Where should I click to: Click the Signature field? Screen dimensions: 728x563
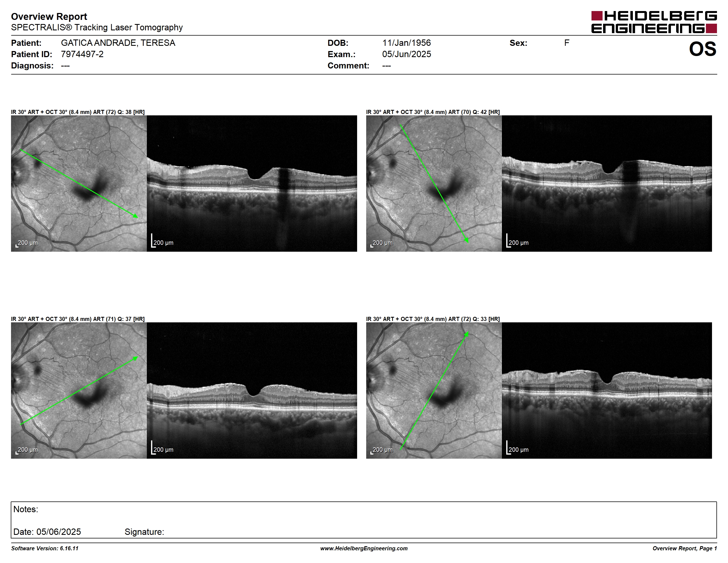[x=144, y=532]
